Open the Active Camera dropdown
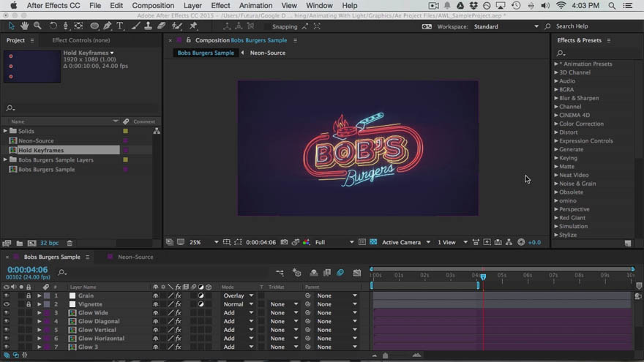The height and width of the screenshot is (362, 644). tap(405, 242)
